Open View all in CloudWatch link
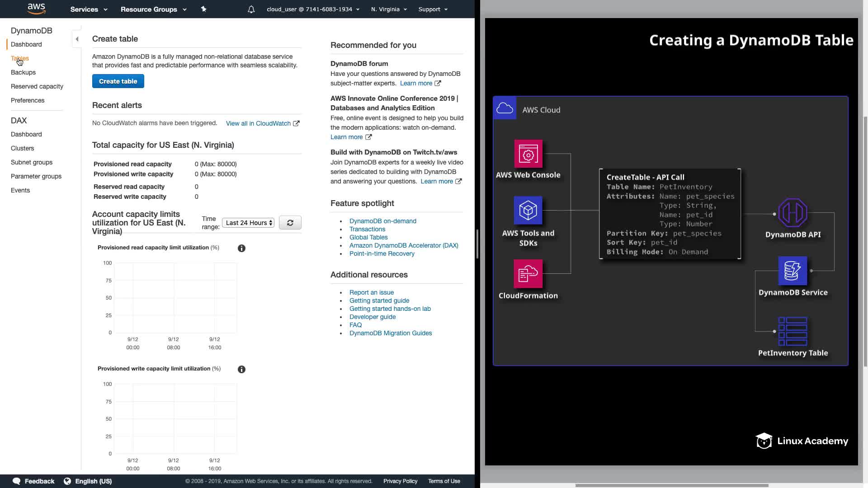Screen dimensions: 868x488 (258, 123)
